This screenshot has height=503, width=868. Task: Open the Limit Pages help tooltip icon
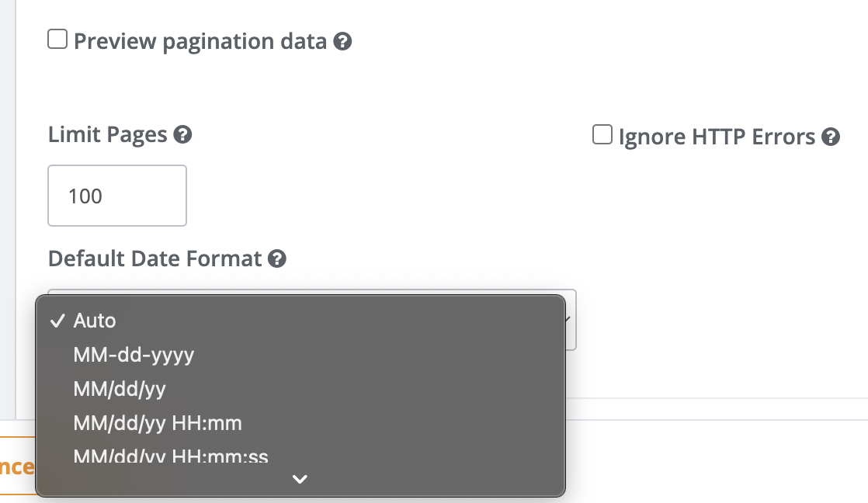(182, 134)
